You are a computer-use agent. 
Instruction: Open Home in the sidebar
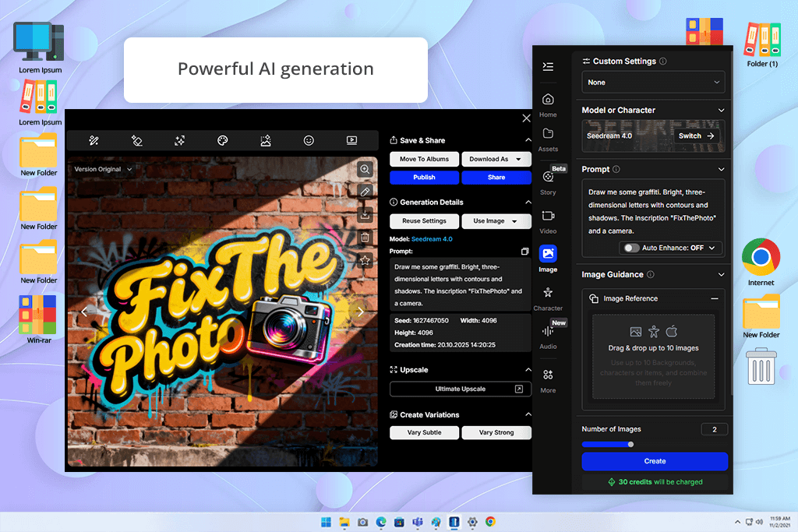[x=548, y=105]
